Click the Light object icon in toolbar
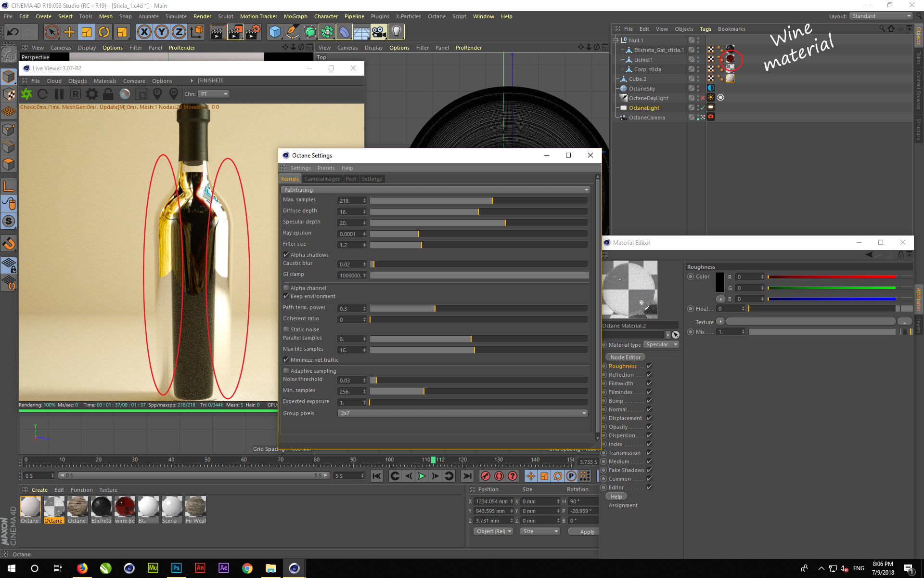The height and width of the screenshot is (578, 924). click(x=396, y=32)
